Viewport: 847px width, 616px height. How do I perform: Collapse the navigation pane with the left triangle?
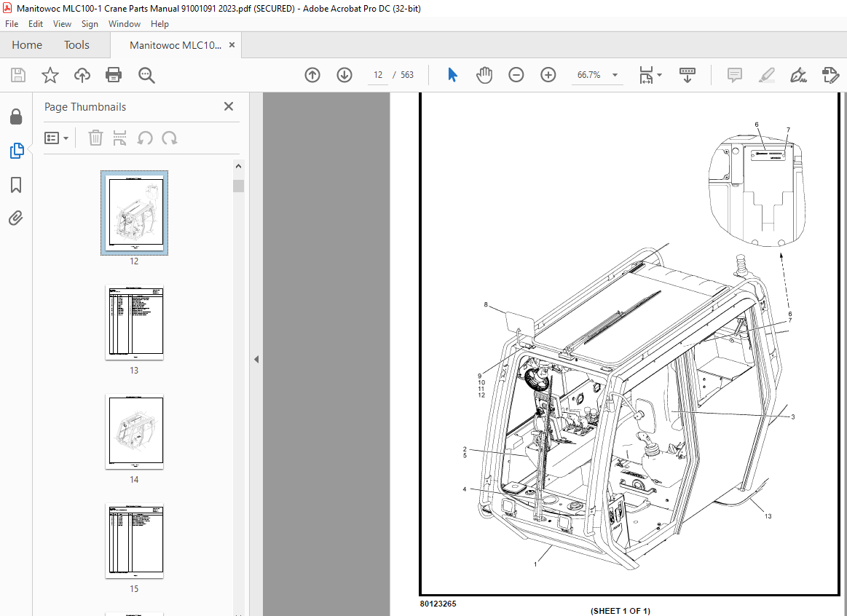[x=256, y=359]
